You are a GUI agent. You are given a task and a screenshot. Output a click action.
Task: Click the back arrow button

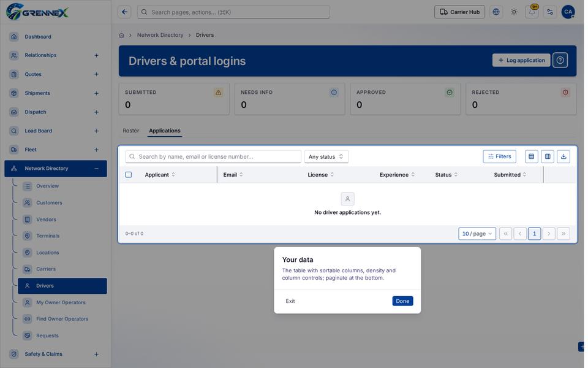(124, 12)
